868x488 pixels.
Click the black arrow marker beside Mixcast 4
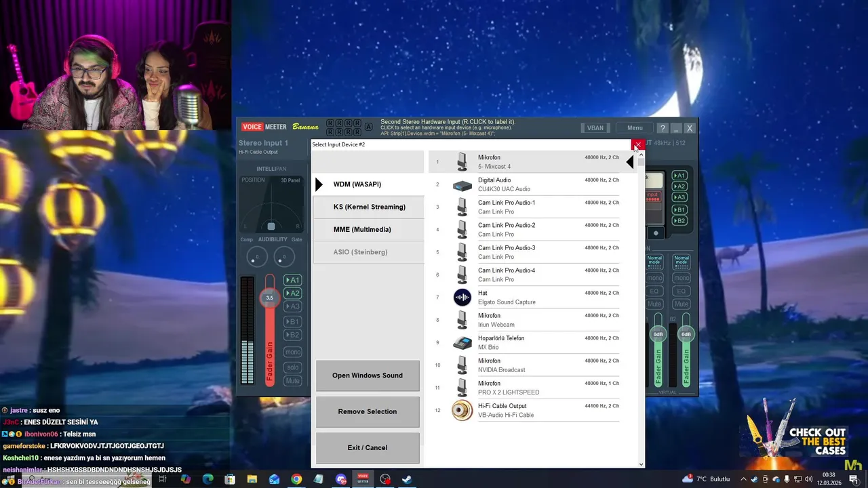click(x=630, y=162)
